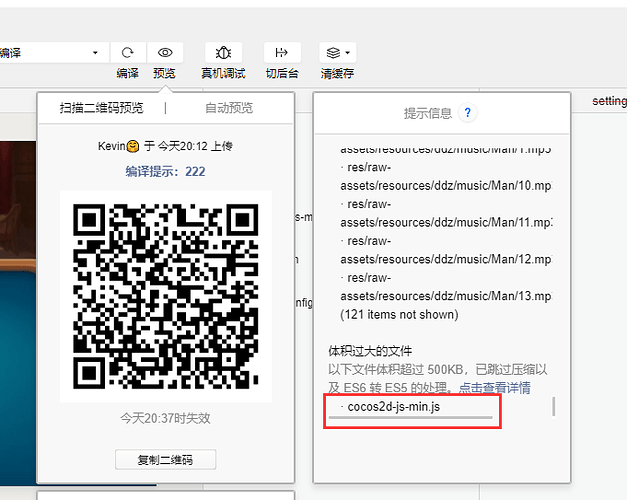Click the 切后台 toolbar label
Screen dimensions: 627x500
(x=282, y=73)
